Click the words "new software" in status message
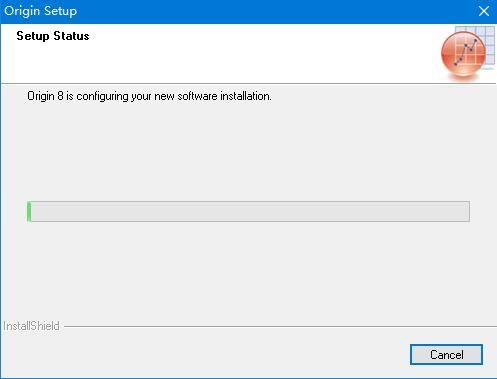Viewport: 497px width, 379px height. [186, 96]
